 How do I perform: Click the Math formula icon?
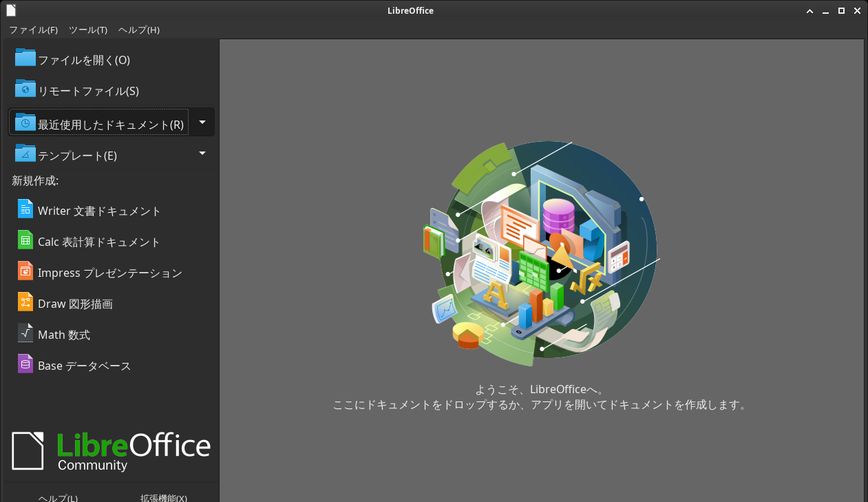point(25,333)
